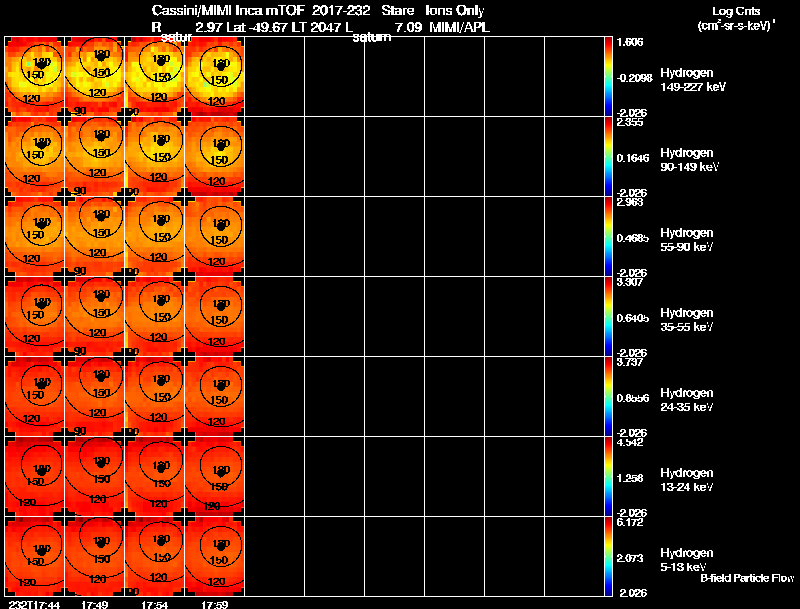Open the Hydrogen 24-35 keV image at 17:49
Image resolution: width=800 pixels, height=609 pixels.
tap(94, 397)
